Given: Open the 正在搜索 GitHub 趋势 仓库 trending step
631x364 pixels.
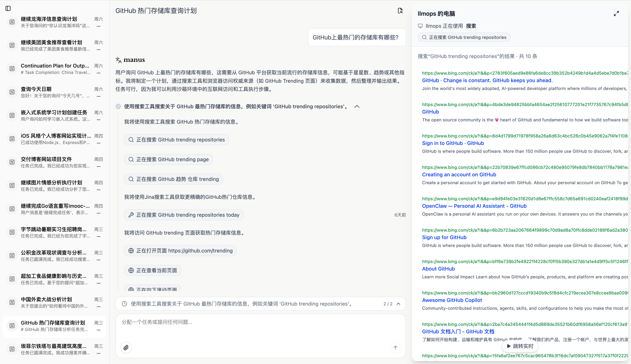Looking at the screenshot, I should (173, 179).
